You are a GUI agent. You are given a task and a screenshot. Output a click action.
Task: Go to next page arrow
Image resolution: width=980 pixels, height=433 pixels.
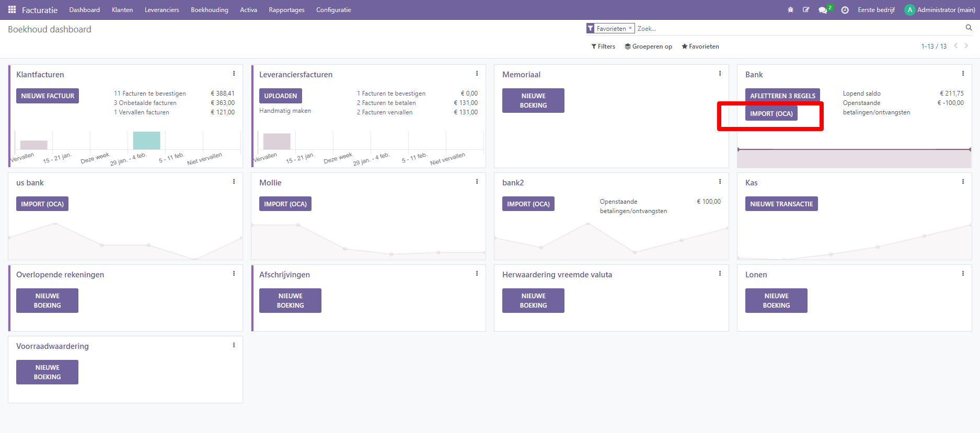[966, 46]
